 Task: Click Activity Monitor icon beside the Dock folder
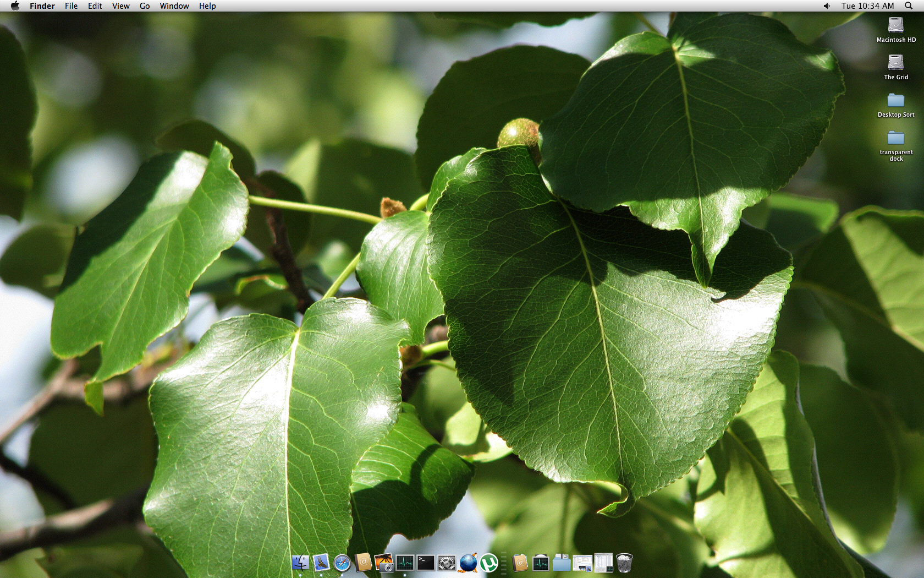pyautogui.click(x=541, y=563)
